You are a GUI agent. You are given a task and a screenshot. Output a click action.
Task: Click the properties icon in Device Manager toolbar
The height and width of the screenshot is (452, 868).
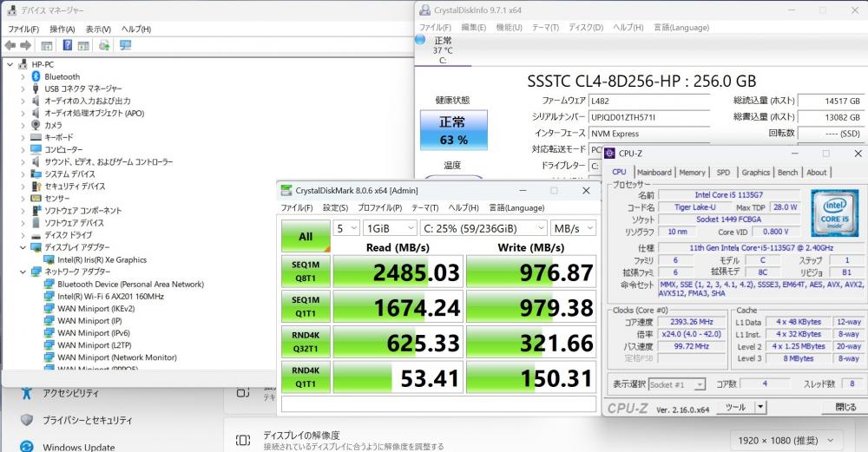(x=47, y=45)
